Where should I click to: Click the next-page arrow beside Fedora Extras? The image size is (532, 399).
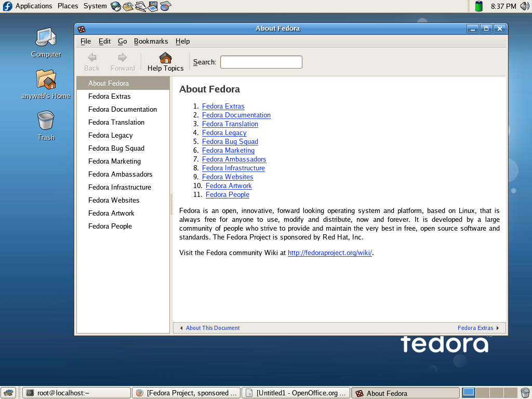[498, 328]
